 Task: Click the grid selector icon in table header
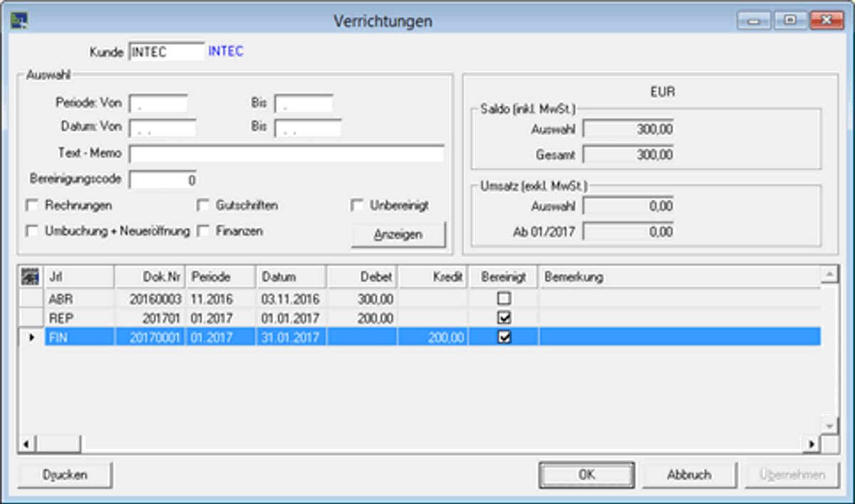(x=31, y=277)
